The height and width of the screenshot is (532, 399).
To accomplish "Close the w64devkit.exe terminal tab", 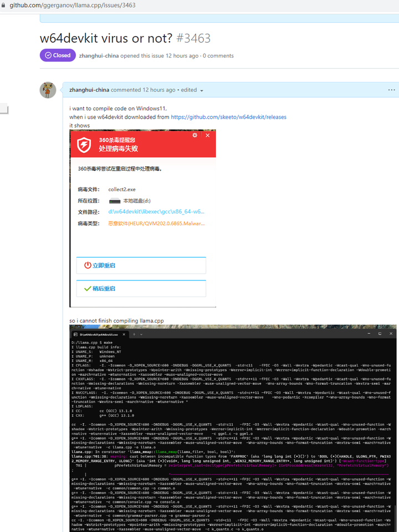I will point(124,334).
